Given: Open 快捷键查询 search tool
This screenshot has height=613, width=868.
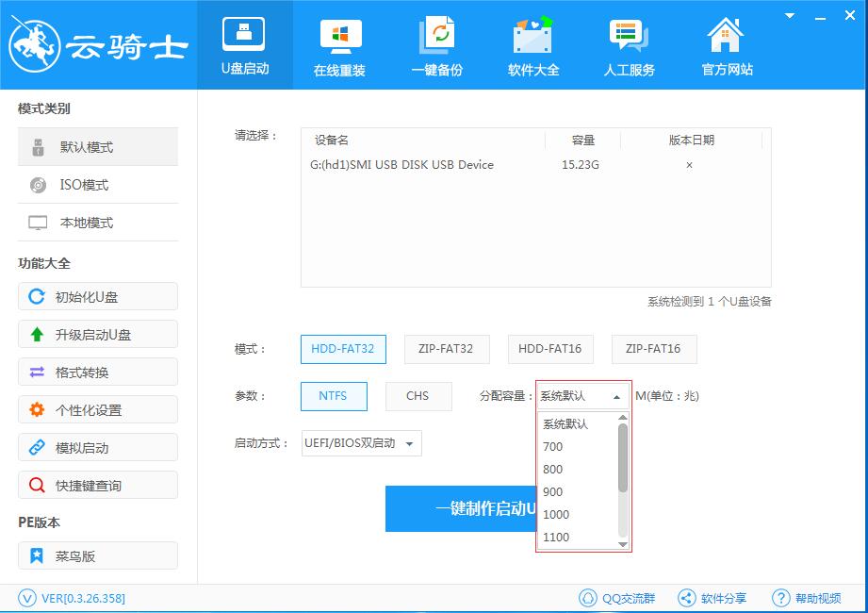Looking at the screenshot, I should pos(98,485).
